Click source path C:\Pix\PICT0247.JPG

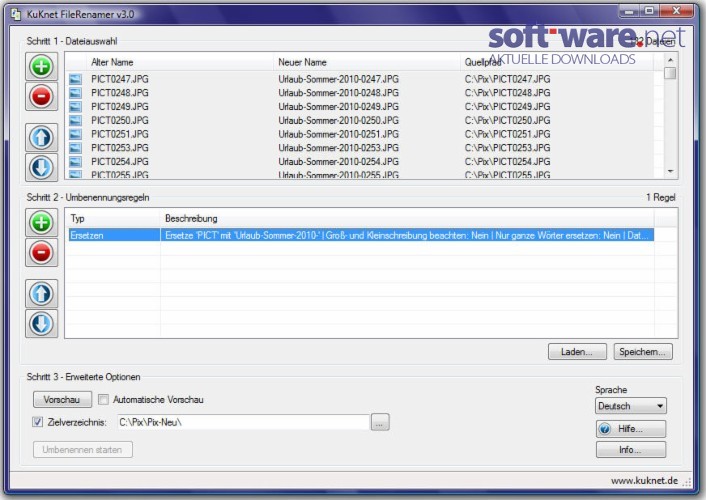coord(507,79)
